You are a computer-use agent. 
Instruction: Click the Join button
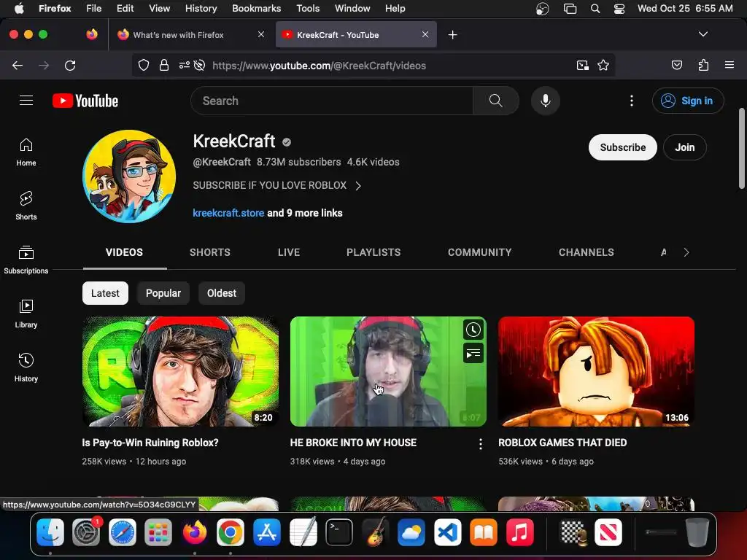point(684,147)
